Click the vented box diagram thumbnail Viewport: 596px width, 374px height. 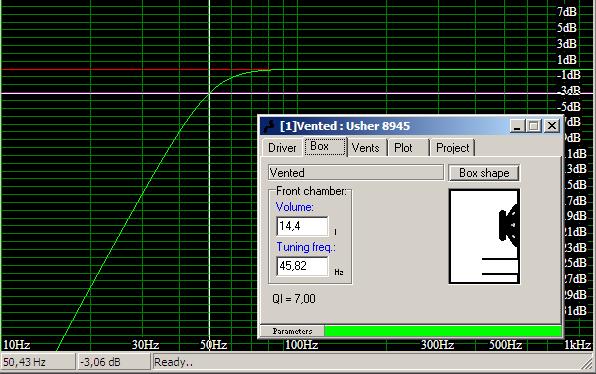click(x=484, y=236)
